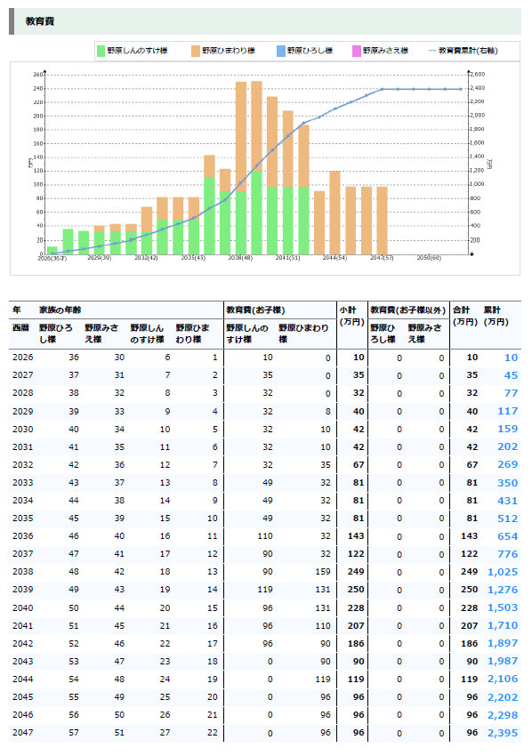532x756 pixels.
Task: Click the 教育費 section heading
Action: [40, 21]
